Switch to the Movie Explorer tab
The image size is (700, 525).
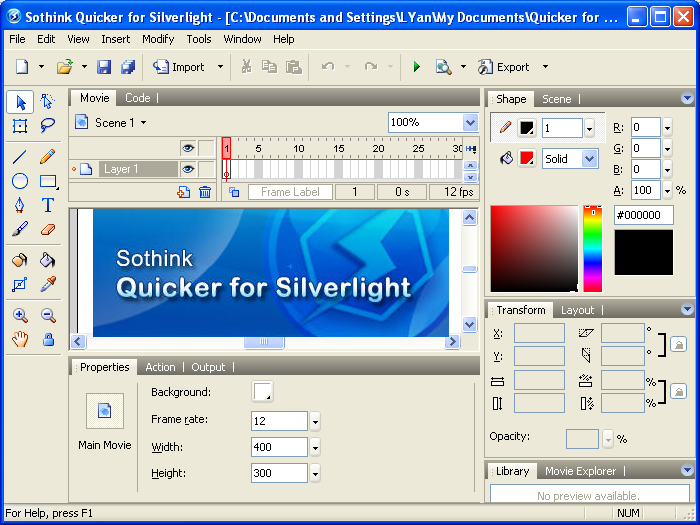pos(580,471)
